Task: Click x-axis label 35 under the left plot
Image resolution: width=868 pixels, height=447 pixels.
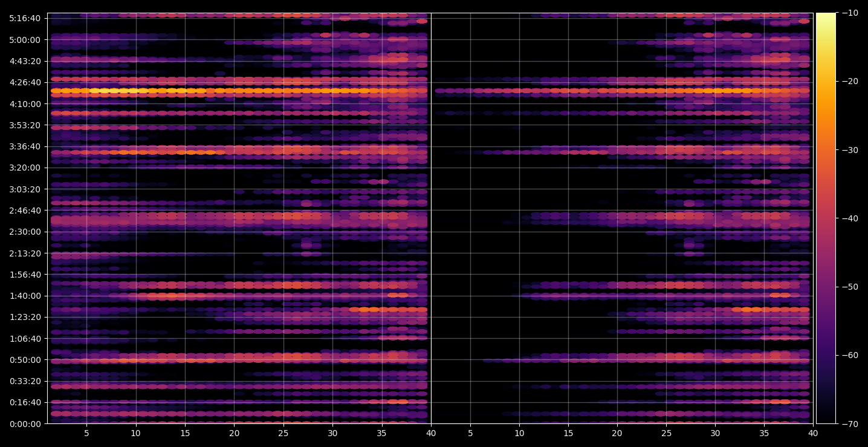Action: tap(382, 433)
